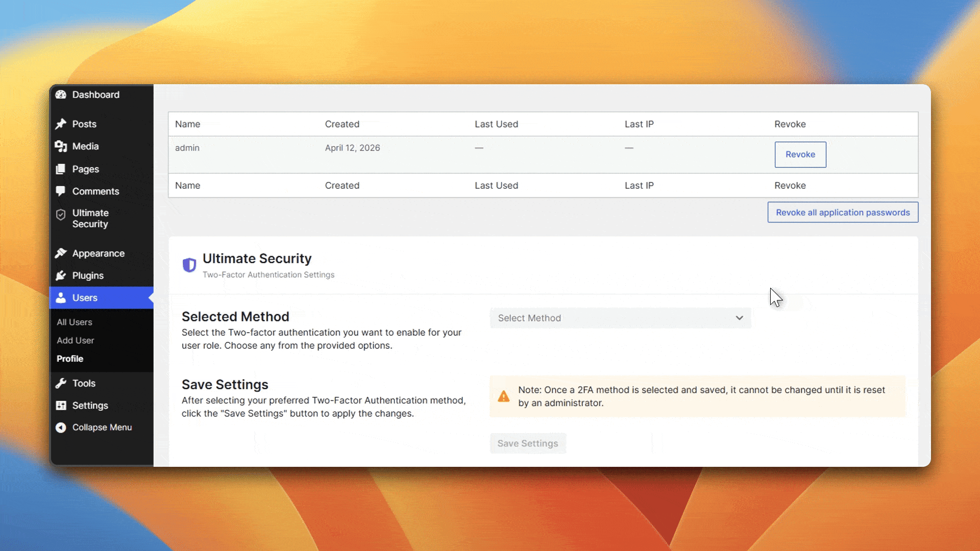Viewport: 980px width, 551px height.
Task: Go to Posts in the sidebar
Action: tap(101, 124)
